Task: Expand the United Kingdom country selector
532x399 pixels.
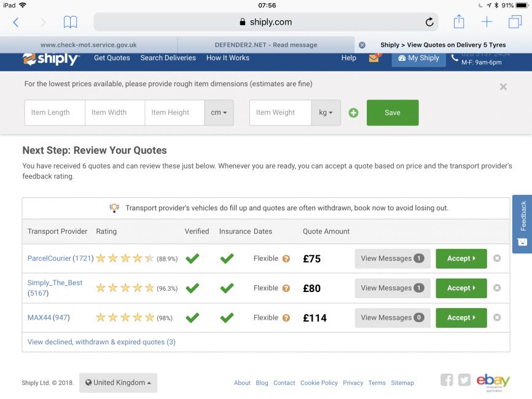Action: coord(118,382)
